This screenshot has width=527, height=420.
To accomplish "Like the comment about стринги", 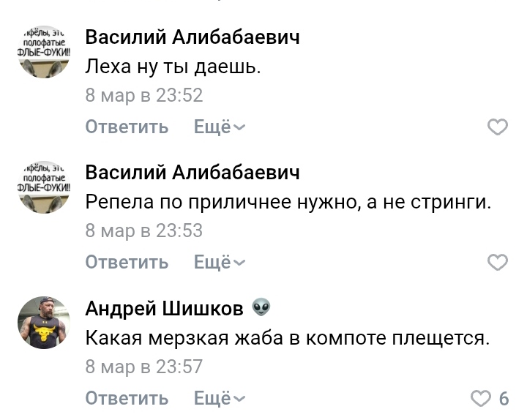I will (x=497, y=263).
